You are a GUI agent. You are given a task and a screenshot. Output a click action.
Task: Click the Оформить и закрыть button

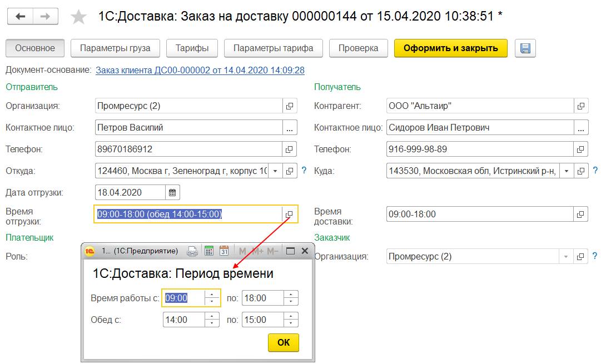point(451,48)
